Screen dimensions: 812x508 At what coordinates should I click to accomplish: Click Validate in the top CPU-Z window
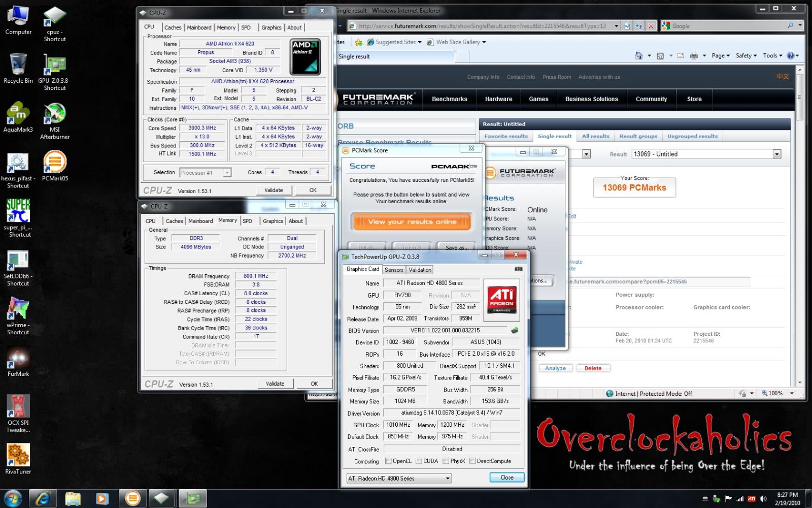coord(274,190)
